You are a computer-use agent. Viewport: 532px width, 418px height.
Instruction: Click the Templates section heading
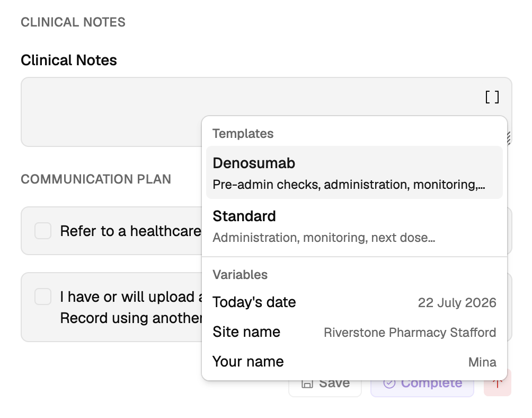pyautogui.click(x=243, y=134)
